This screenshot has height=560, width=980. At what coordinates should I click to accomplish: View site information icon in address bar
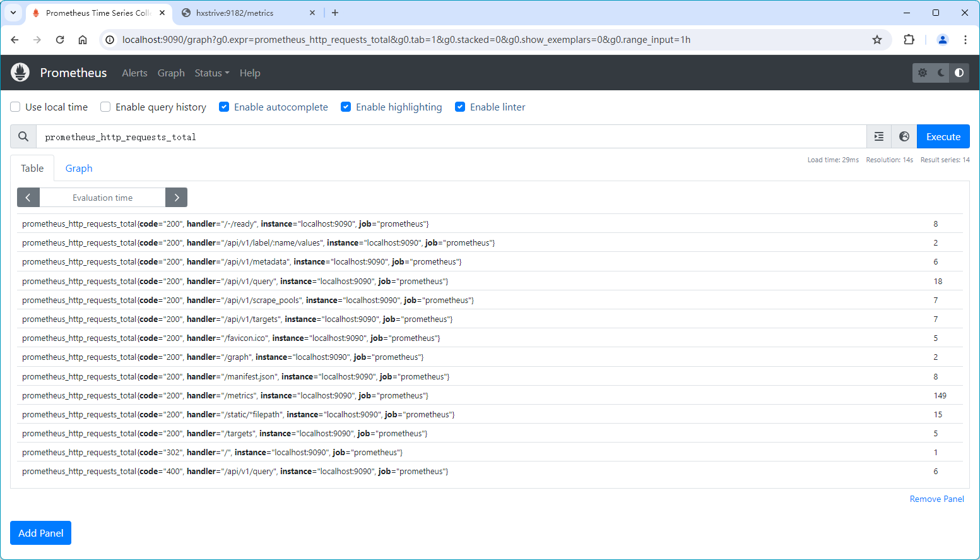pyautogui.click(x=110, y=40)
